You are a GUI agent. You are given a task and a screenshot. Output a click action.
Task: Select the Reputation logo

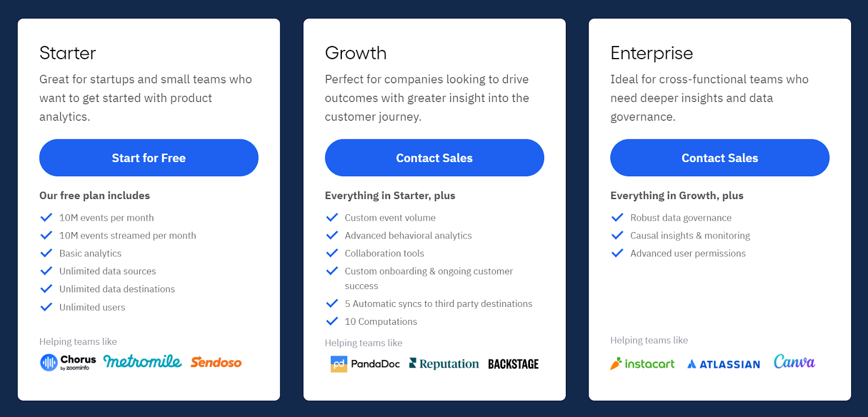tap(444, 364)
